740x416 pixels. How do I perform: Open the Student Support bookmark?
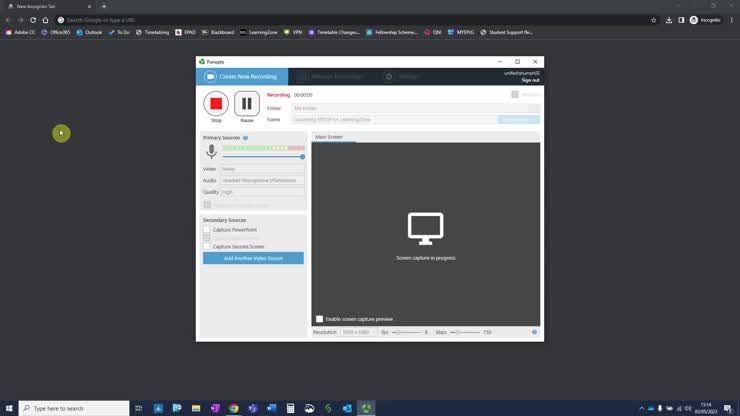tap(506, 33)
